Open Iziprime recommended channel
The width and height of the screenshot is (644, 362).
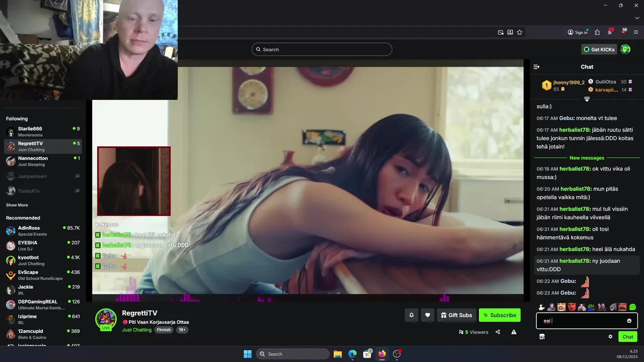click(x=43, y=319)
